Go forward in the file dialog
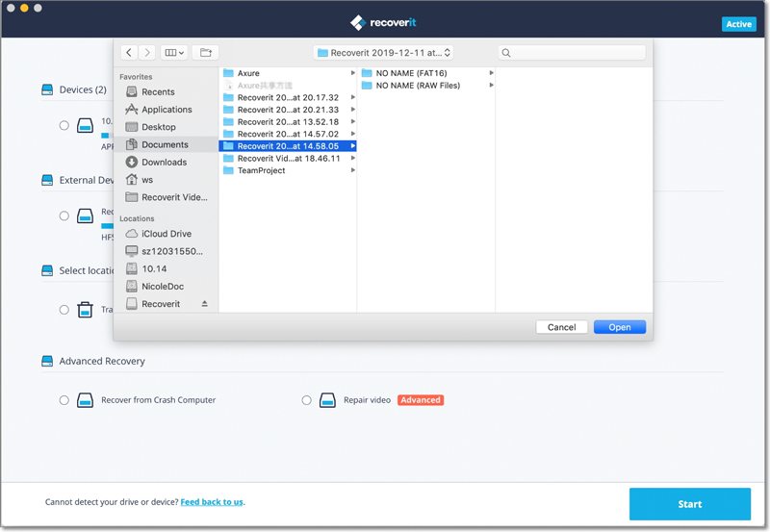The image size is (770, 532). [x=147, y=53]
